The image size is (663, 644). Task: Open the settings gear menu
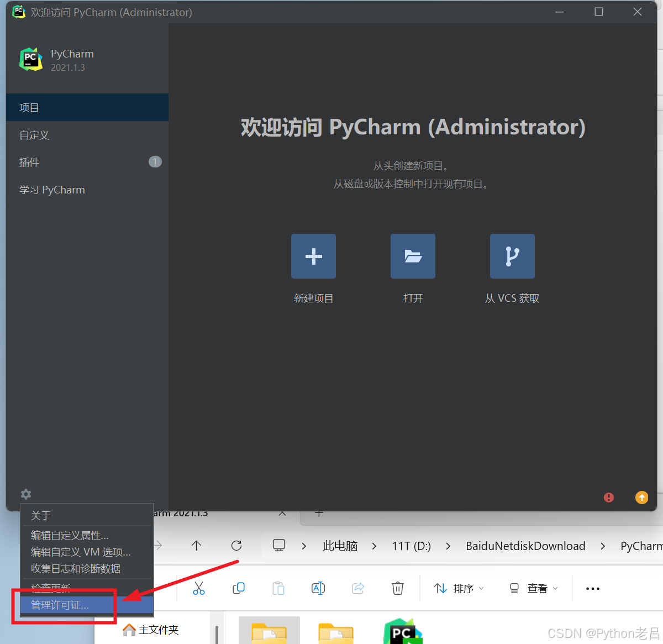[x=26, y=494]
